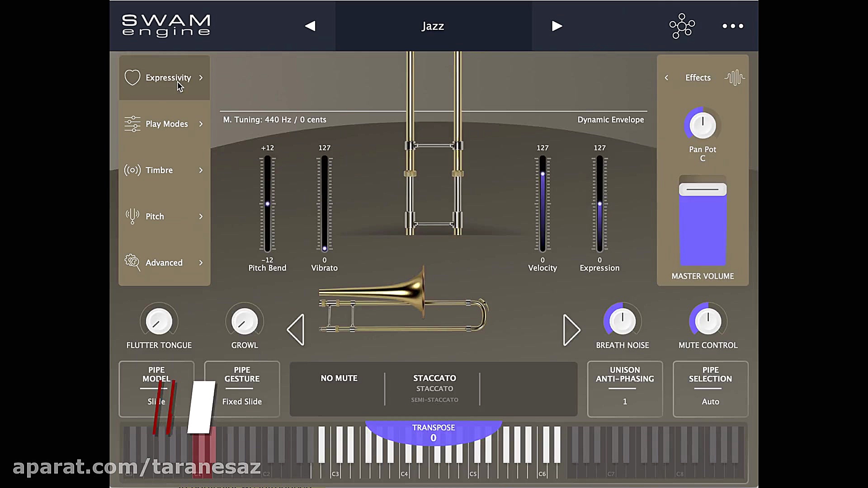Screen dimensions: 868x488
Task: Click the Unison Anti-Phasing control
Action: [624, 389]
